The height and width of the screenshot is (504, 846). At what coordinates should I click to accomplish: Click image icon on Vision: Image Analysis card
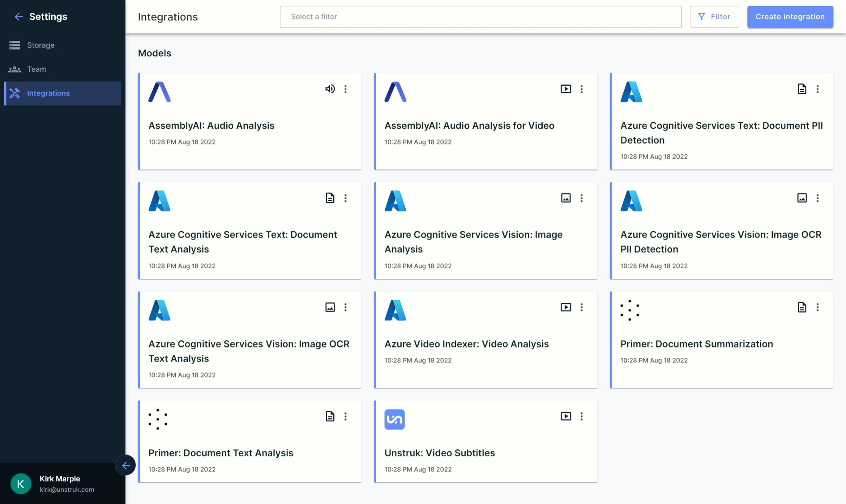pos(566,198)
